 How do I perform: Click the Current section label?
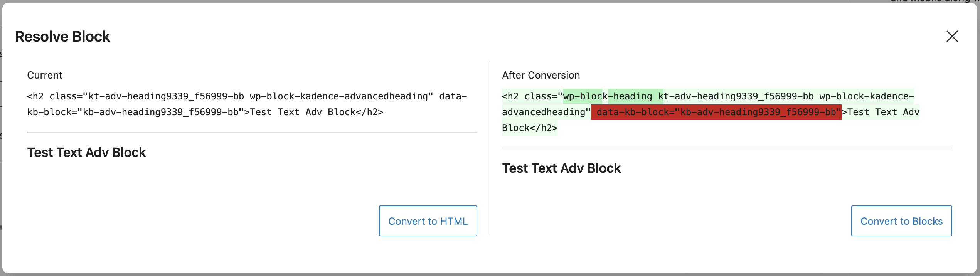coord(44,75)
